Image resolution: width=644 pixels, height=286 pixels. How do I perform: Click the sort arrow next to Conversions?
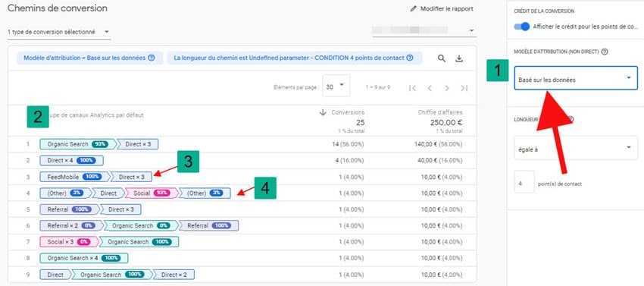point(323,112)
